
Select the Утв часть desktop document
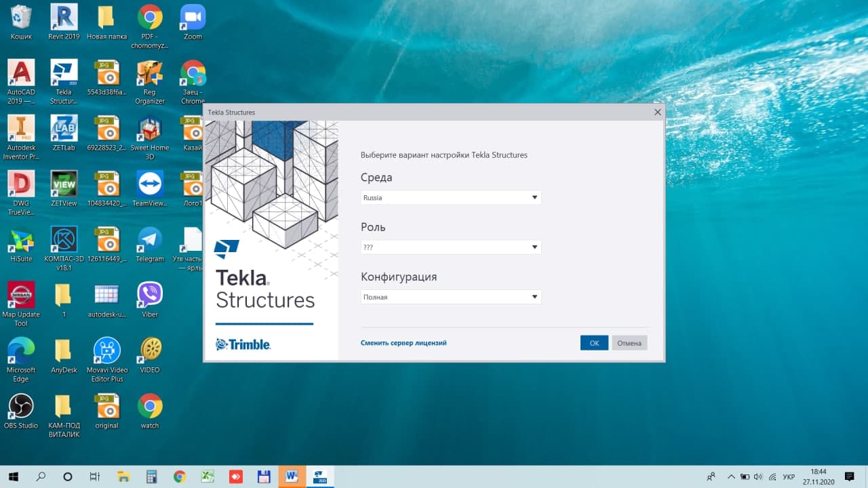190,249
